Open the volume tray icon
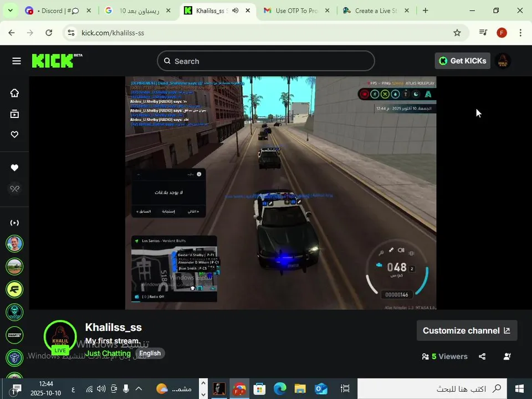Viewport: 532px width, 399px height. tap(101, 389)
